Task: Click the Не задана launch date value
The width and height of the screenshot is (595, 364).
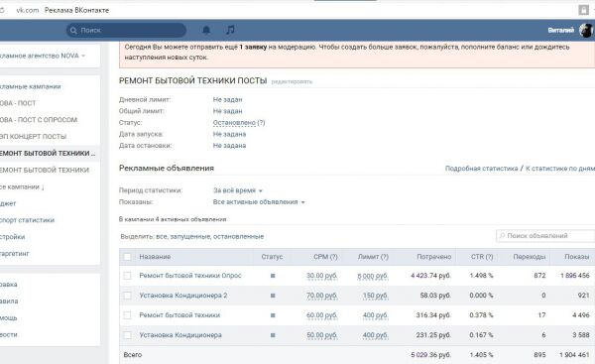Action: tap(229, 134)
